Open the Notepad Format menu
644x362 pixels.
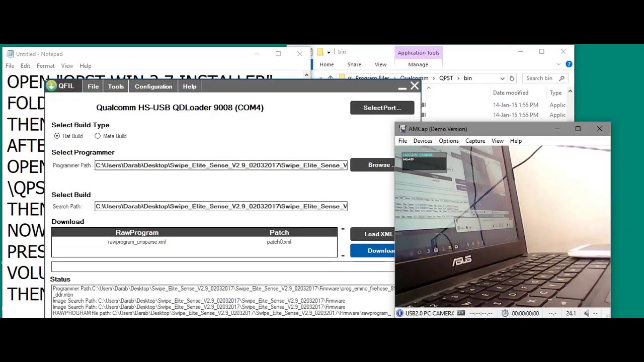[x=45, y=66]
